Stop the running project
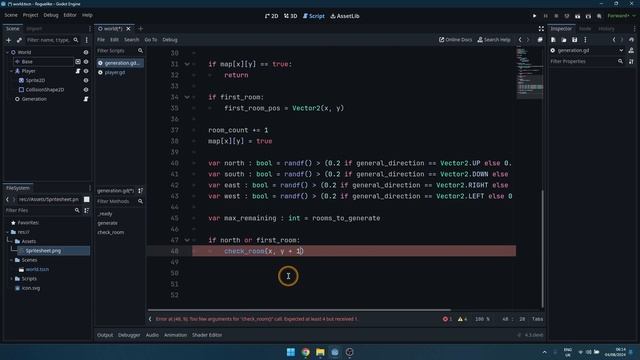The height and width of the screenshot is (360, 640). pyautogui.click(x=556, y=16)
